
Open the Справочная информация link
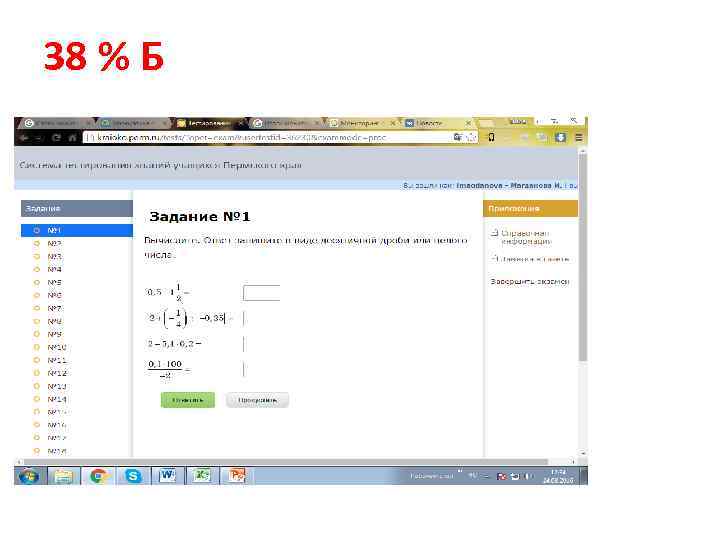click(x=525, y=237)
